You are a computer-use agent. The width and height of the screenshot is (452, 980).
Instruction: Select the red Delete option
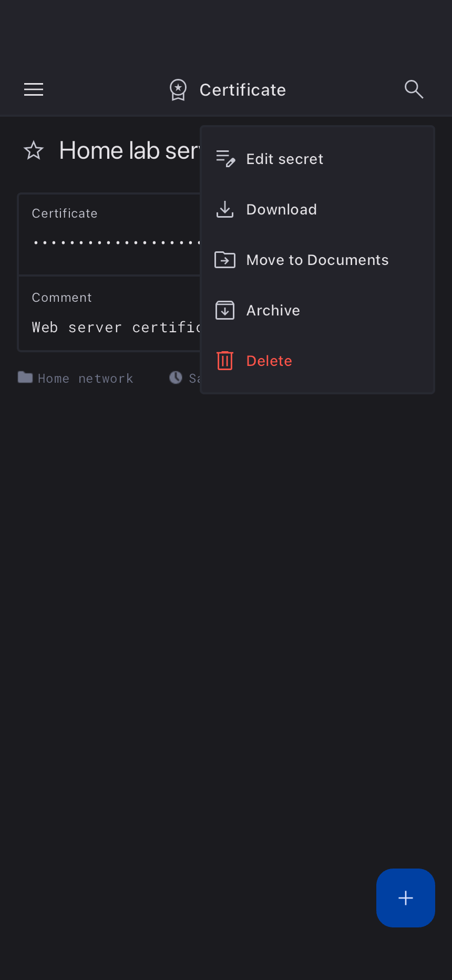269,361
